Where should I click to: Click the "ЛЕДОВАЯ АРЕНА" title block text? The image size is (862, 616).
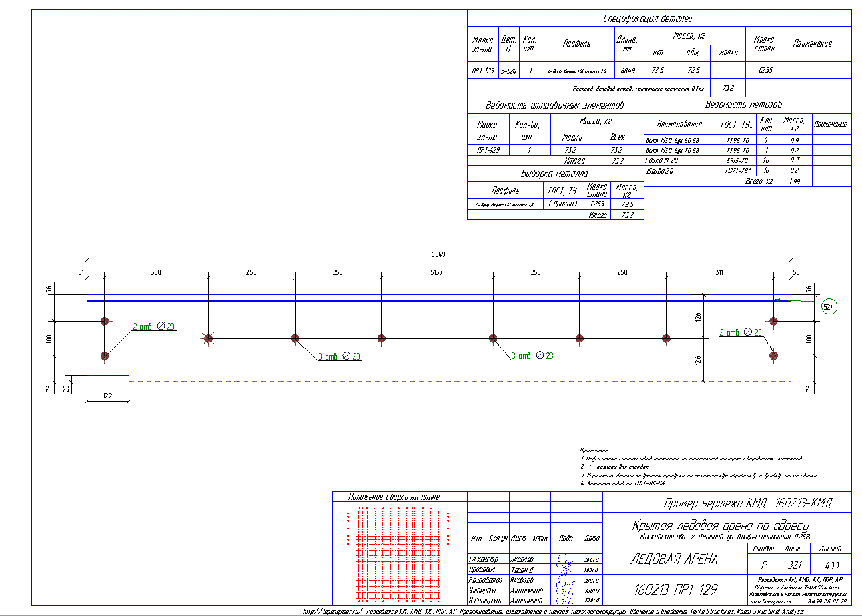click(x=674, y=559)
